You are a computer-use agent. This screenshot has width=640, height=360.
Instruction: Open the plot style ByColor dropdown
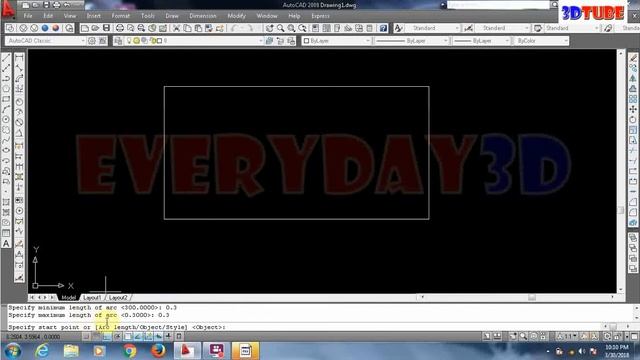point(541,41)
